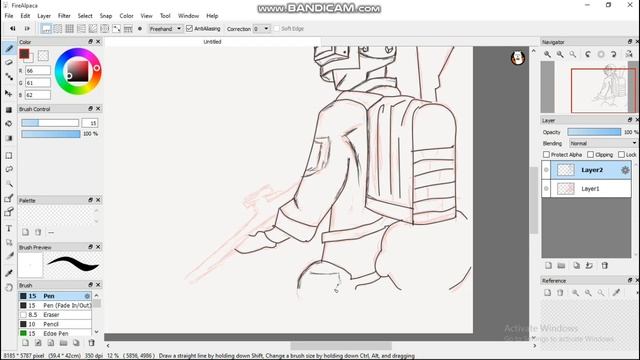
Task: Switch to the Untitled canvas tab
Action: [x=212, y=42]
